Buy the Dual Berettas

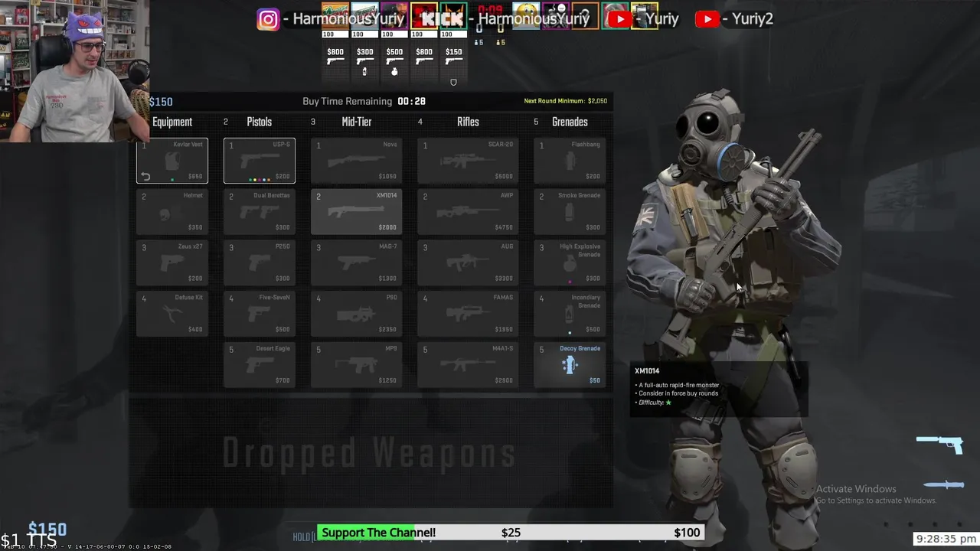[x=260, y=212]
